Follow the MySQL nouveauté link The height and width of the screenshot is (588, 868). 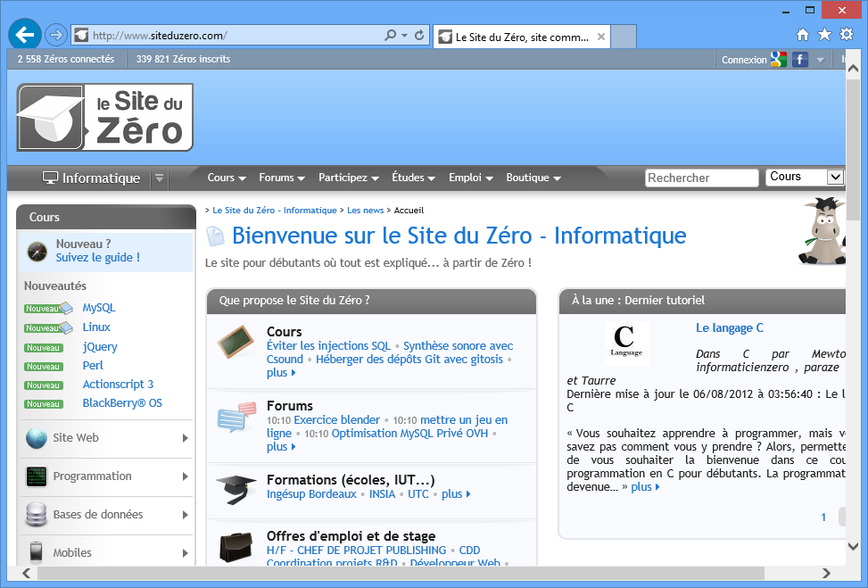click(99, 308)
